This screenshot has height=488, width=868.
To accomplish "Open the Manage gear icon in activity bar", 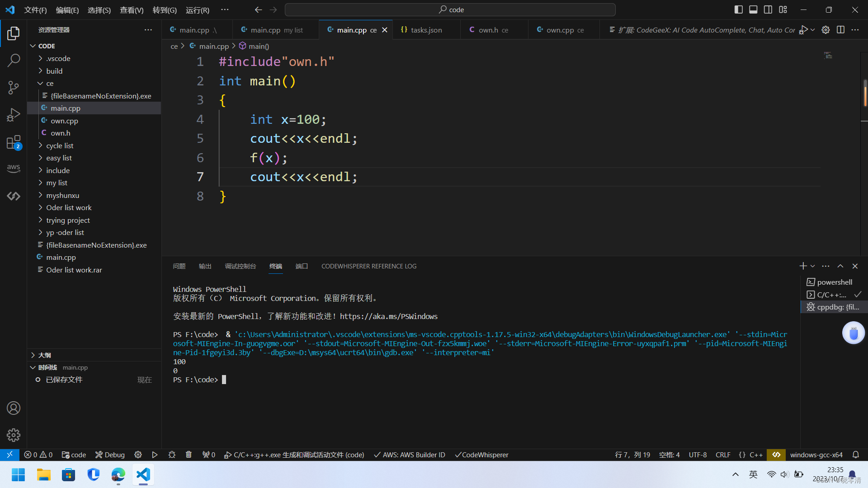I will [14, 435].
